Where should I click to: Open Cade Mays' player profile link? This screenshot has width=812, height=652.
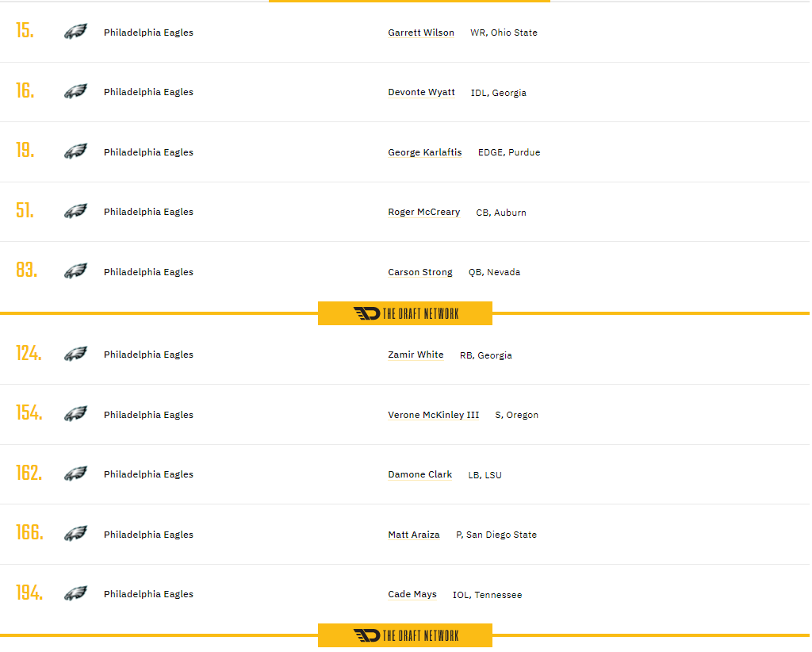(412, 594)
